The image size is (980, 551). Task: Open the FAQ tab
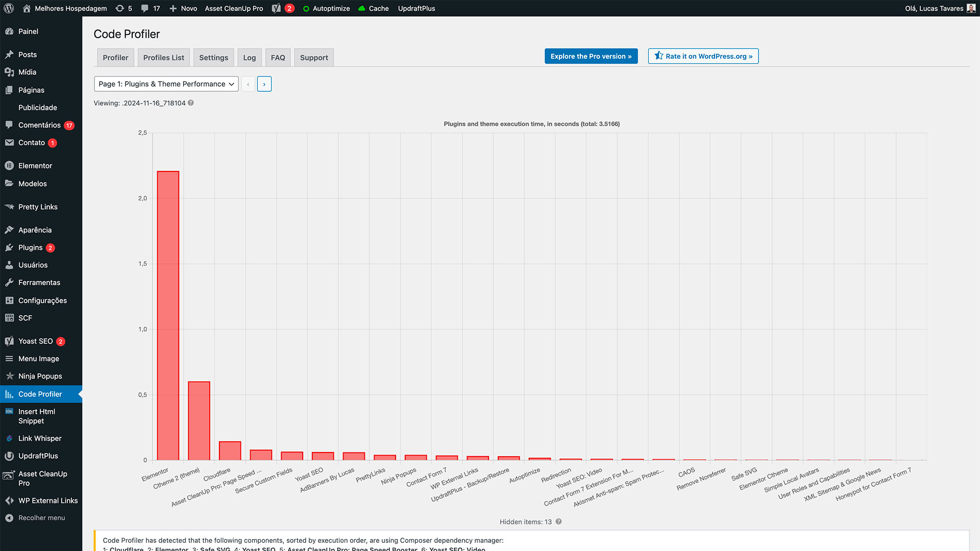click(278, 58)
